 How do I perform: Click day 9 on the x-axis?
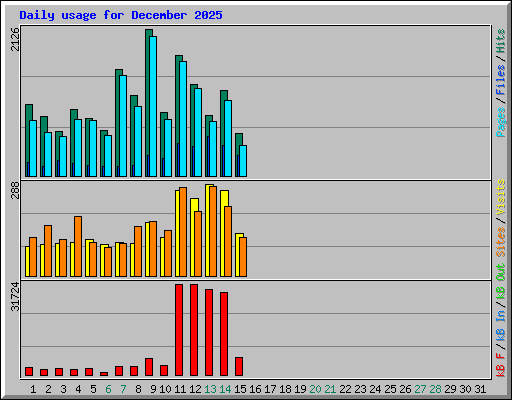(153, 389)
